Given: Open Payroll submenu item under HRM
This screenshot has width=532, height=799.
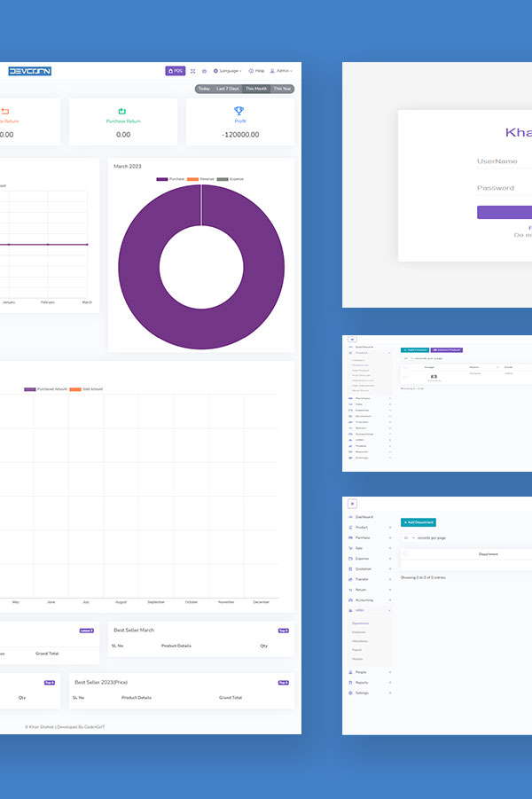Looking at the screenshot, I should 357,650.
